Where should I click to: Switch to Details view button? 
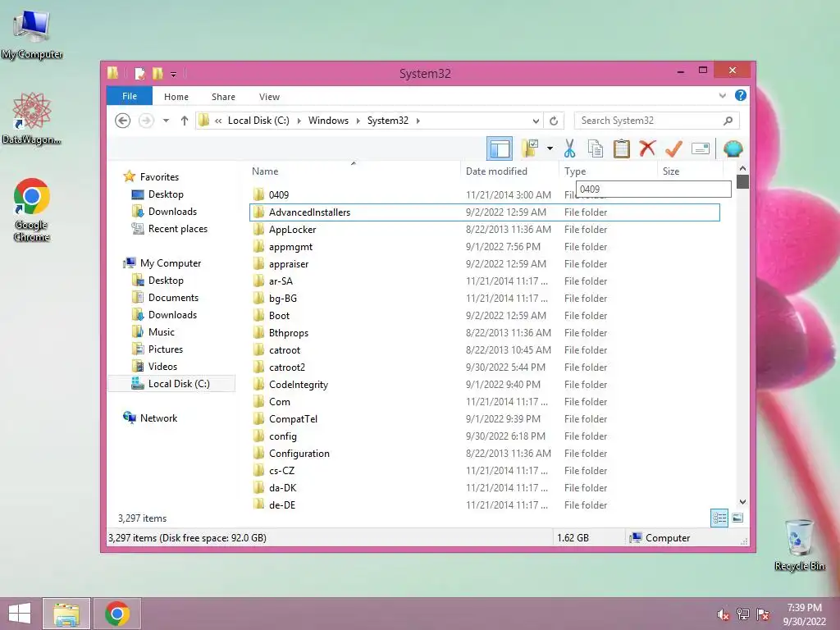tap(719, 518)
